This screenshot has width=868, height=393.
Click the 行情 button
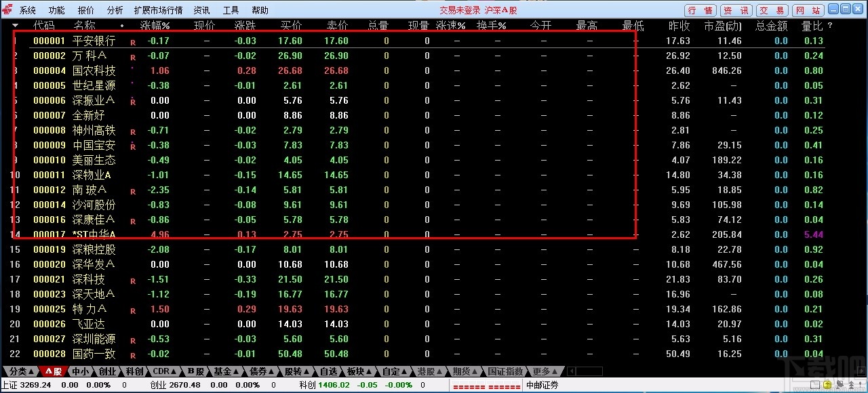point(701,10)
